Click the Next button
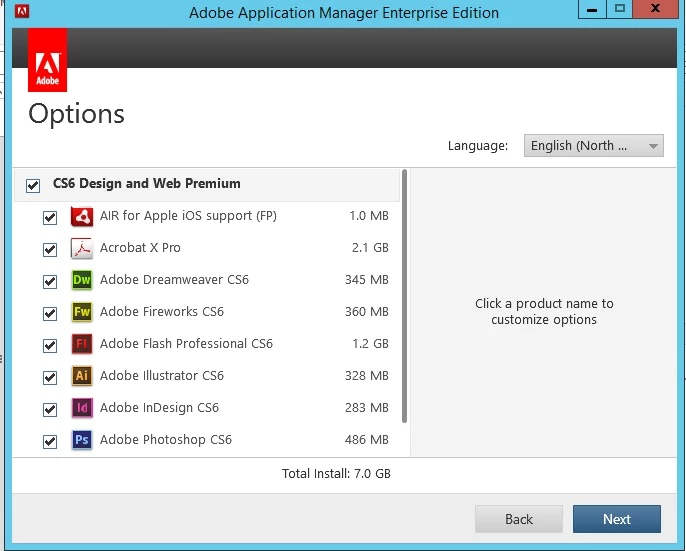686x551 pixels. point(617,519)
